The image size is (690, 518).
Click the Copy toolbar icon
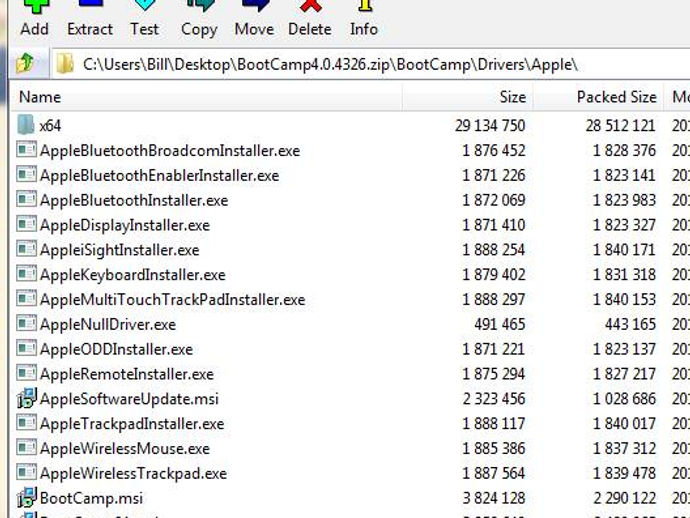click(x=200, y=5)
